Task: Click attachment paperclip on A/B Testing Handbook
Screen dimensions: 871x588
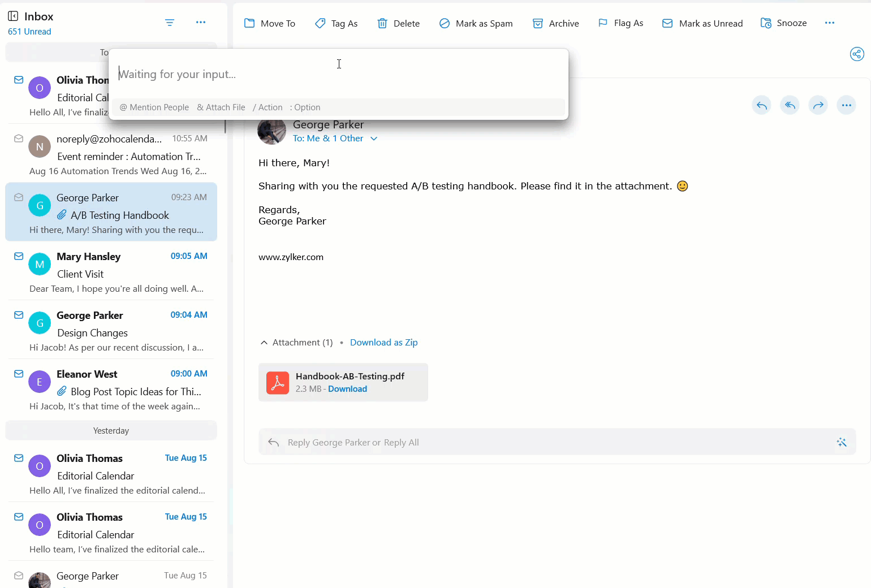Action: [x=62, y=215]
